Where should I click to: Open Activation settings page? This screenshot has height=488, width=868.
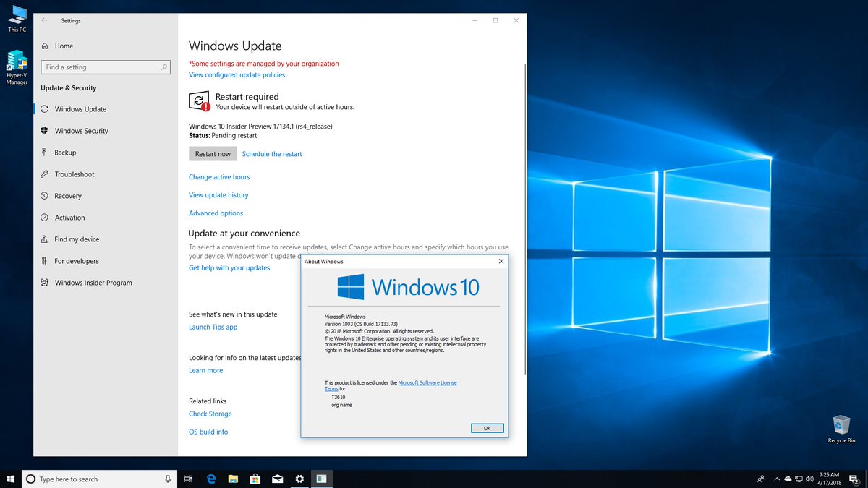tap(106, 218)
